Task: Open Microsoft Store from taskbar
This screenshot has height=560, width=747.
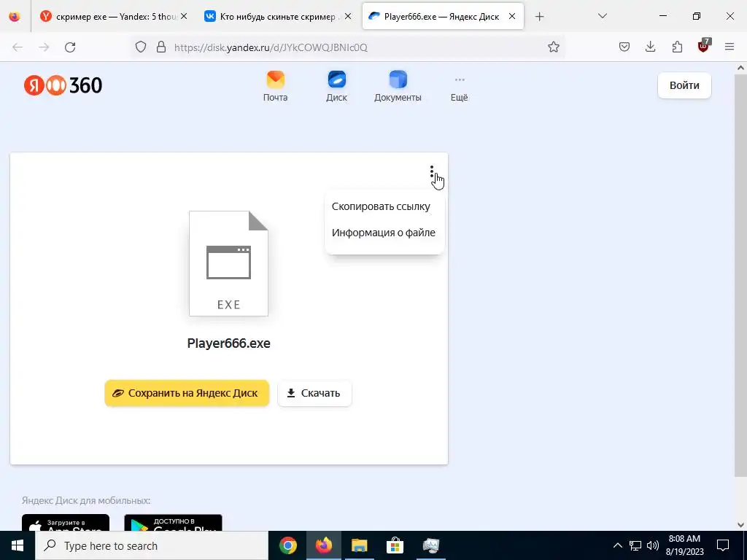Action: (x=395, y=545)
